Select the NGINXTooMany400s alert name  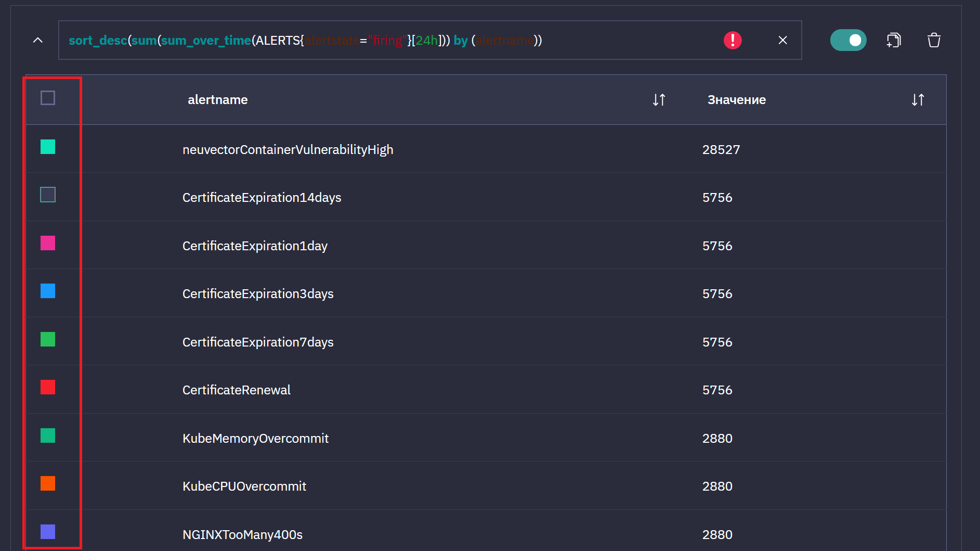[242, 535]
